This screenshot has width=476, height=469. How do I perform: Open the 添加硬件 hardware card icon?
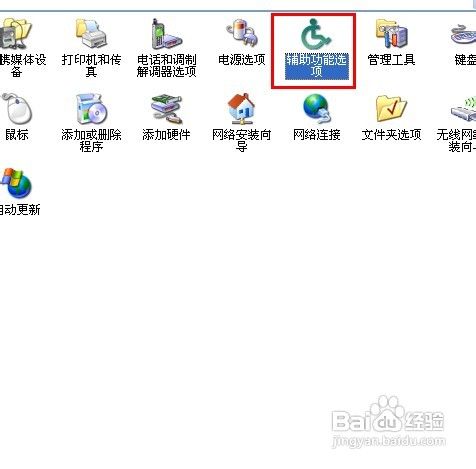click(x=166, y=109)
